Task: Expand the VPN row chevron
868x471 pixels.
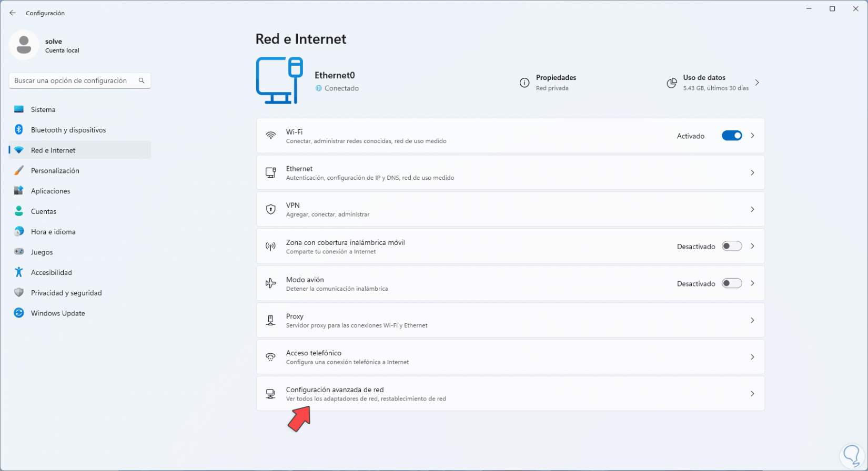Action: point(753,209)
